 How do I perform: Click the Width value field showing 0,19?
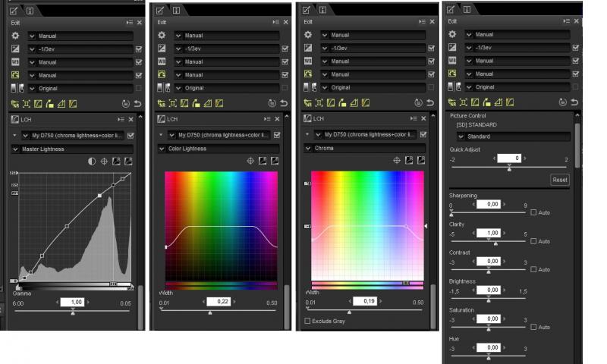(365, 301)
